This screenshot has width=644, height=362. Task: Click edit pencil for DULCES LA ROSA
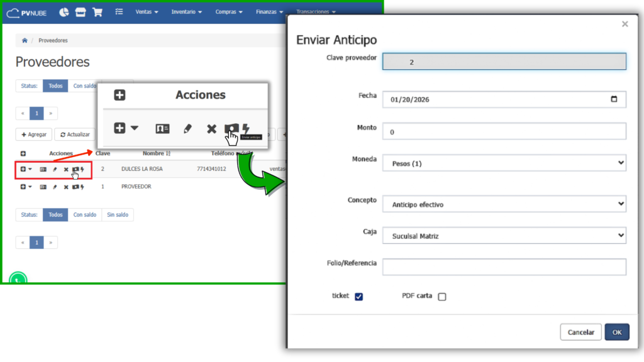(x=55, y=169)
